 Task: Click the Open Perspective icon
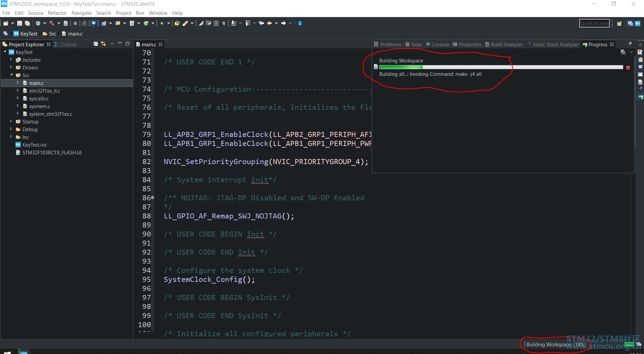pyautogui.click(x=620, y=23)
